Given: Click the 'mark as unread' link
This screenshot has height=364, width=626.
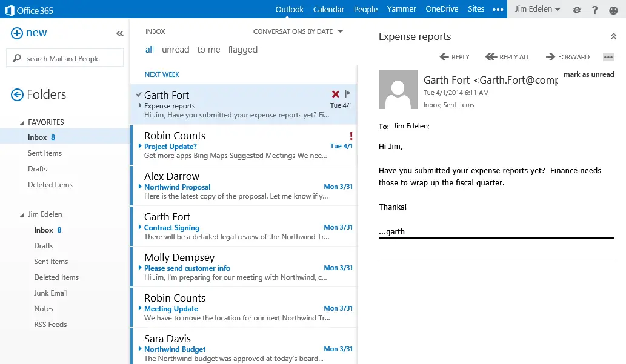Looking at the screenshot, I should pyautogui.click(x=589, y=74).
